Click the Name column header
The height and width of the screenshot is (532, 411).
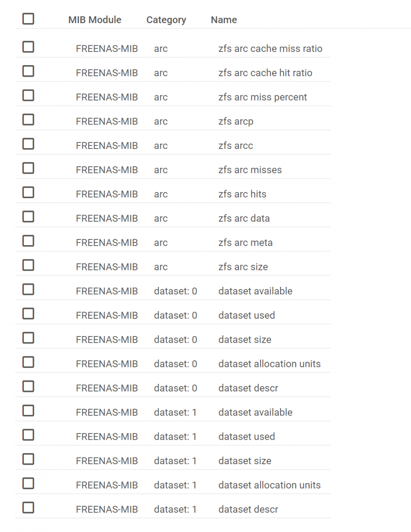224,20
